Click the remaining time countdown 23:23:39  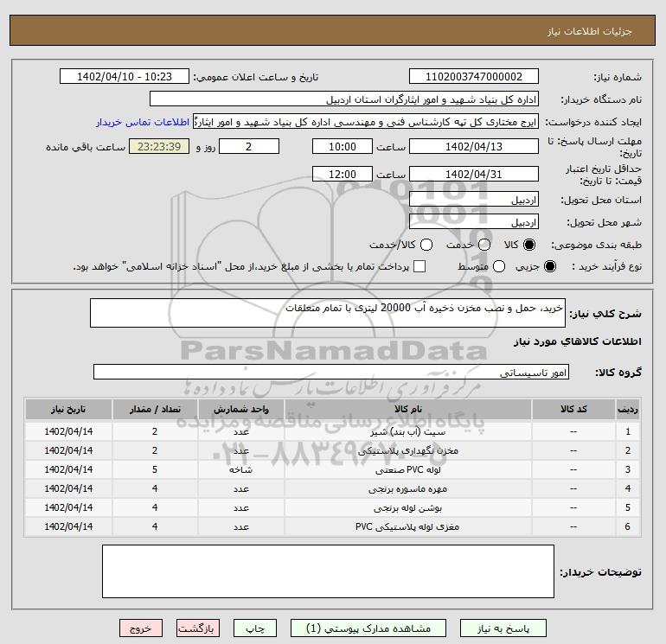click(159, 146)
